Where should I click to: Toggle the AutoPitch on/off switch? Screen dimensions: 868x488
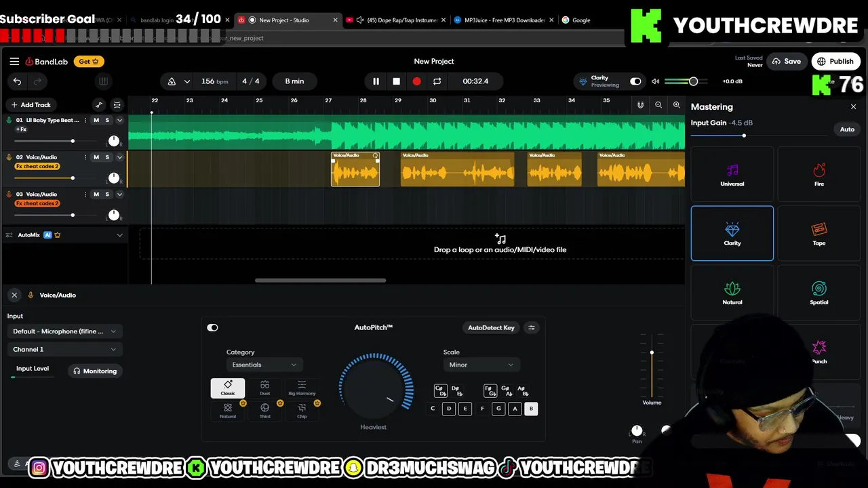point(212,327)
